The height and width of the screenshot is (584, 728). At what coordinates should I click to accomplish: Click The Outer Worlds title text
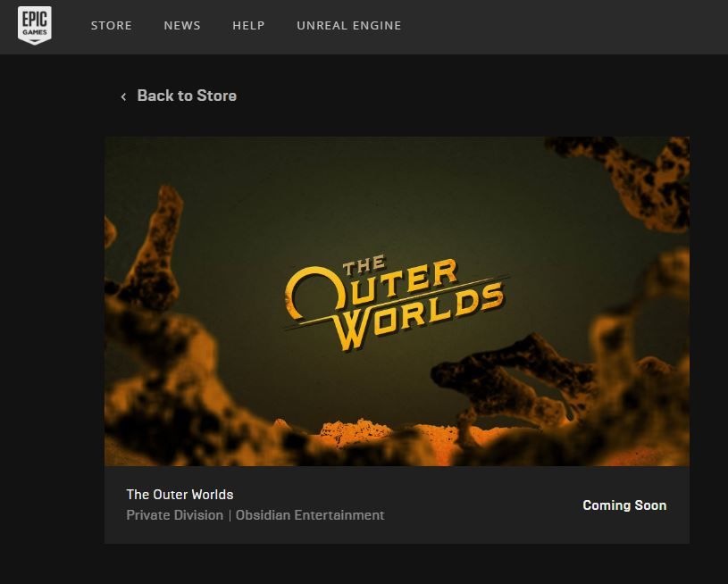180,495
